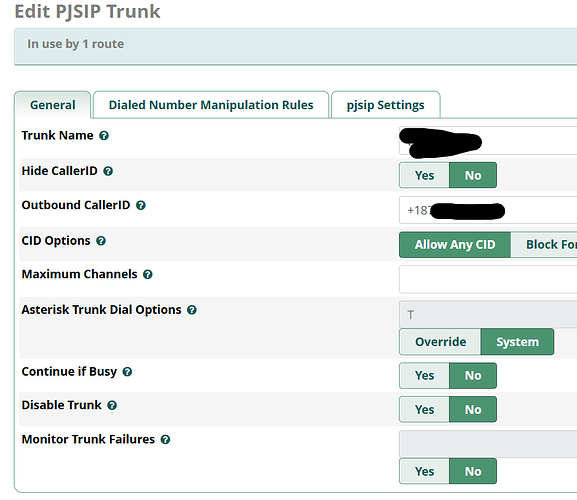Viewport: 577px width, 500px height.
Task: Select Override for trunk dial options
Action: click(x=440, y=342)
